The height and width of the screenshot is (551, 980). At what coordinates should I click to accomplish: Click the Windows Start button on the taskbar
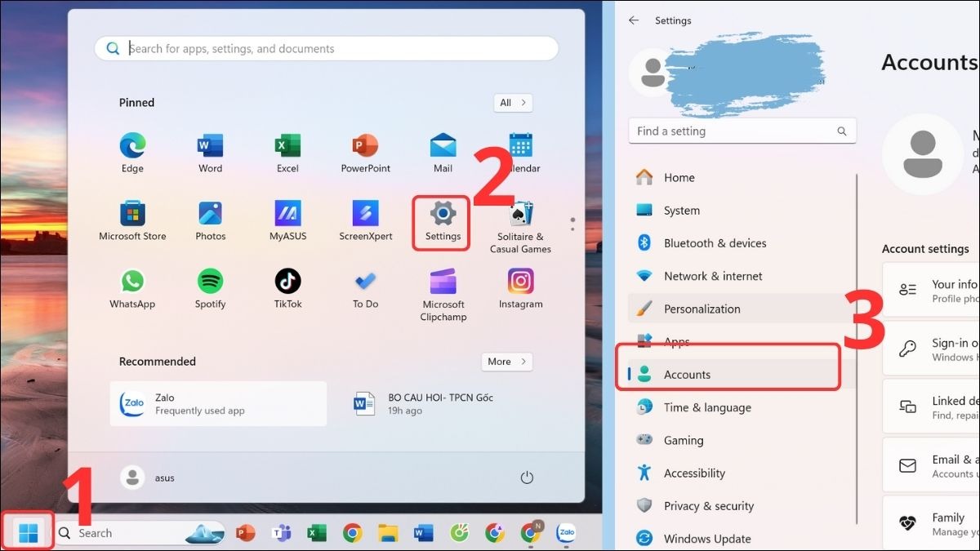(x=29, y=533)
